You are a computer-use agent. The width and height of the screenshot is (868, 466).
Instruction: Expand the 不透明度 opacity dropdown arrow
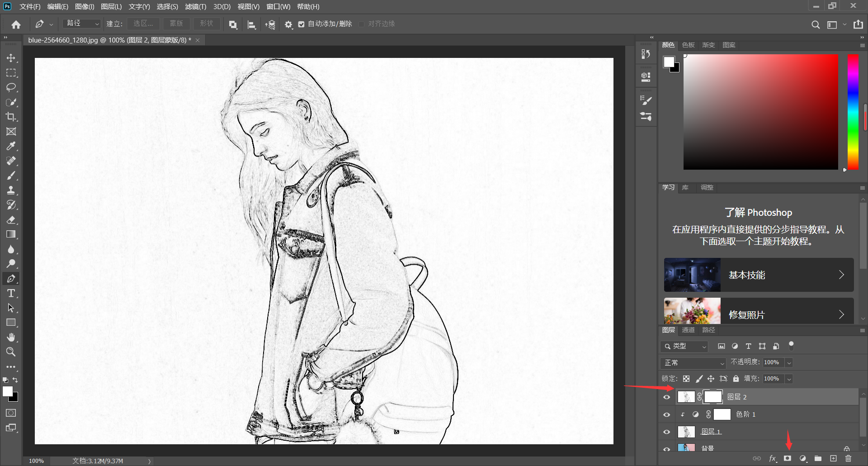pyautogui.click(x=789, y=363)
